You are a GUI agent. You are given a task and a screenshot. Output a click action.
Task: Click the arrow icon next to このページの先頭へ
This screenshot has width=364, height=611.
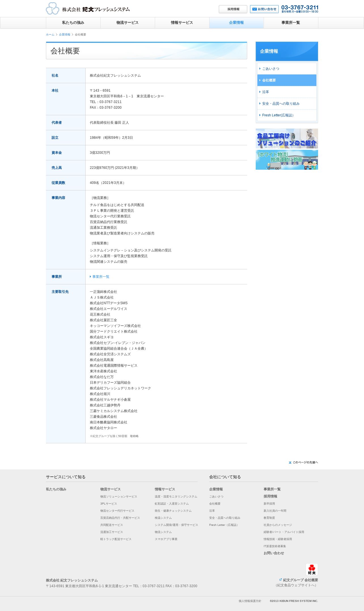[x=290, y=462]
